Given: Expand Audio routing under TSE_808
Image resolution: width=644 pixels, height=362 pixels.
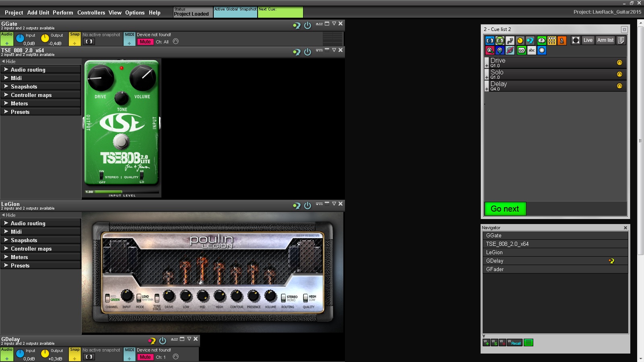Looking at the screenshot, I should tap(28, 70).
